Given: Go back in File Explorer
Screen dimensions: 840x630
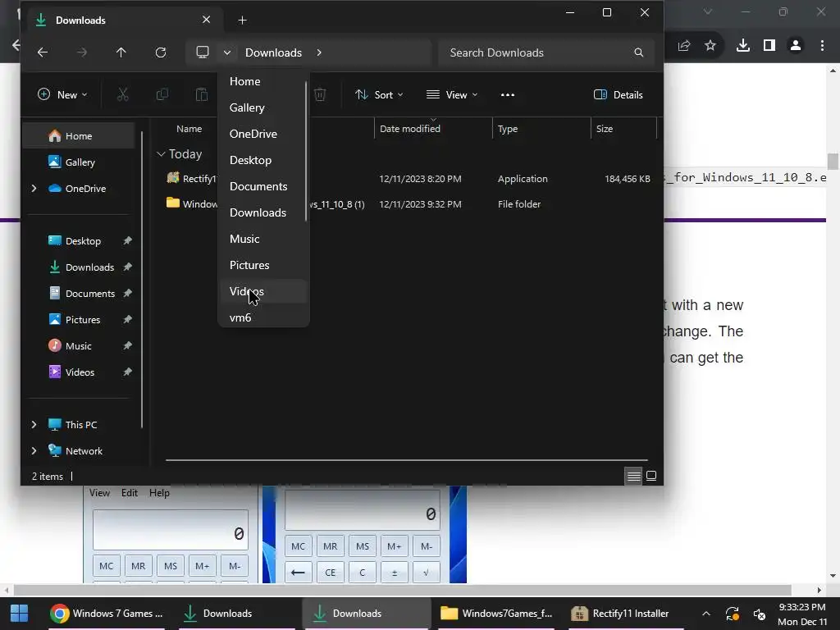Looking at the screenshot, I should (43, 52).
